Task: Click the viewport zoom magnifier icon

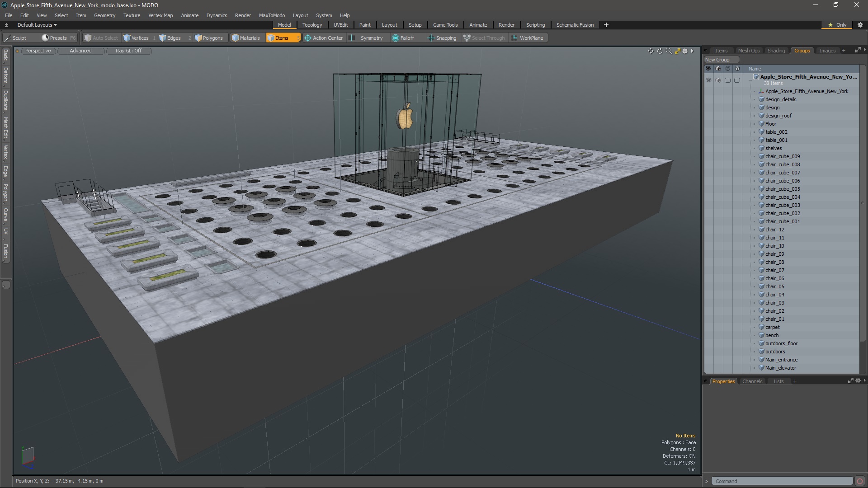Action: pyautogui.click(x=669, y=51)
